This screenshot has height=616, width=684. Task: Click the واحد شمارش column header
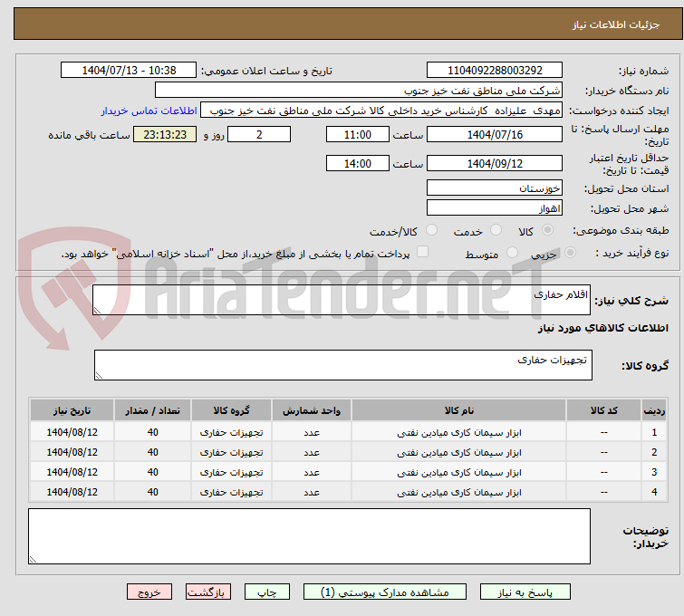(x=312, y=410)
